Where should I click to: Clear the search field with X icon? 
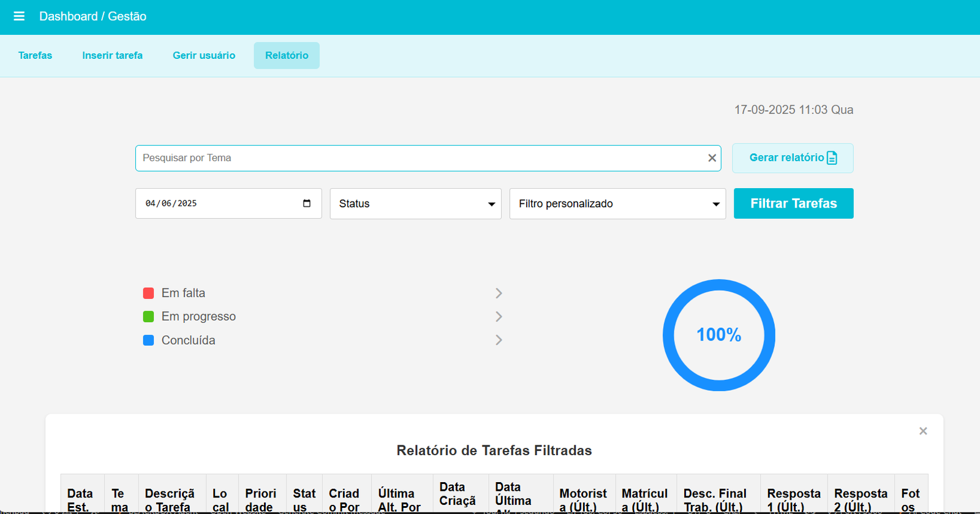tap(712, 158)
